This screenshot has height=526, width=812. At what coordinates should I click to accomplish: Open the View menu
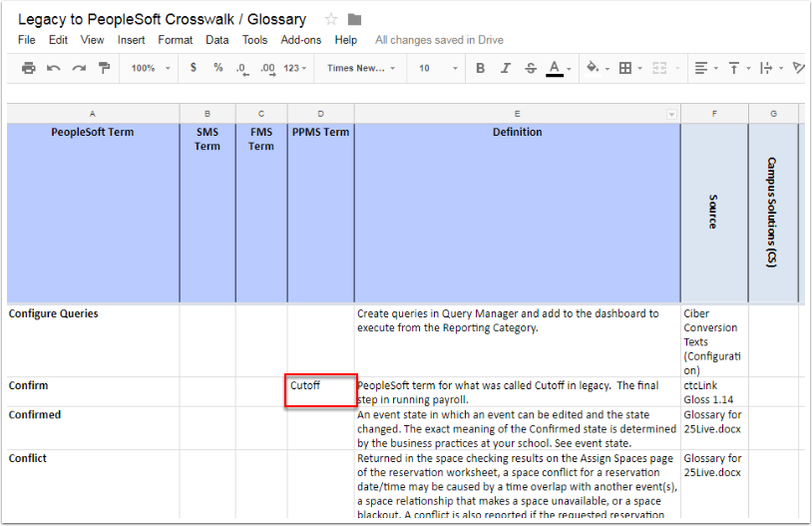[92, 40]
